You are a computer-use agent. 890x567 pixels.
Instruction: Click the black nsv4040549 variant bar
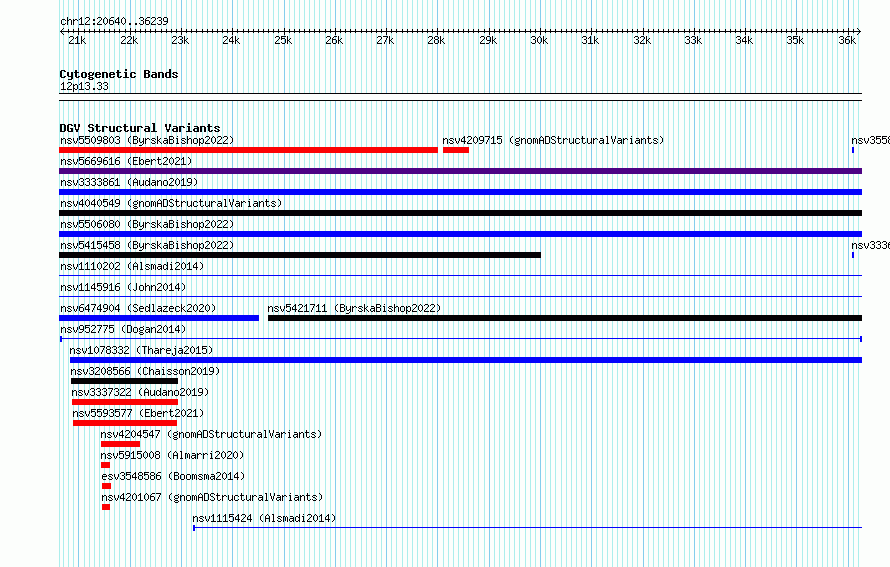point(460,213)
